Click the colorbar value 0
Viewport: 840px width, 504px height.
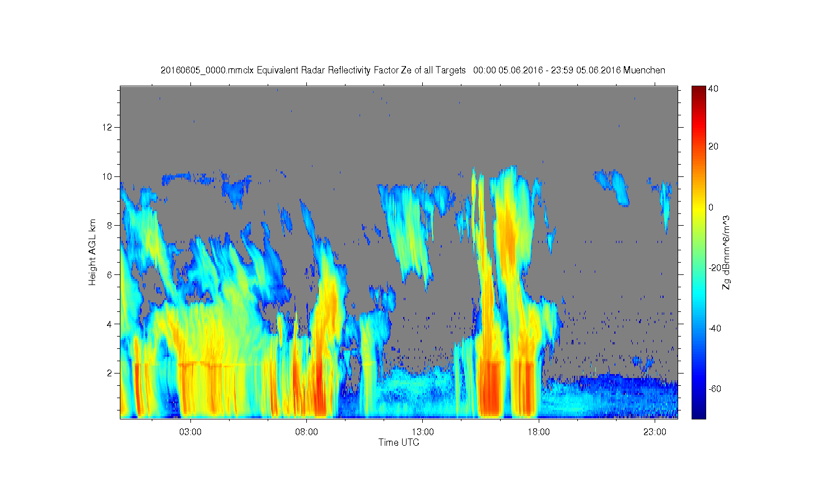pyautogui.click(x=711, y=207)
